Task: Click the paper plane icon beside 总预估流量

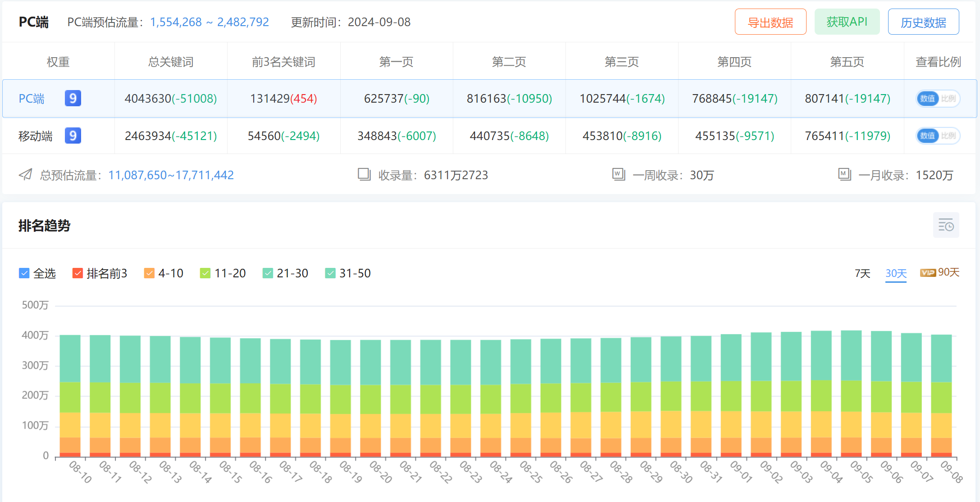Action: pyautogui.click(x=26, y=175)
